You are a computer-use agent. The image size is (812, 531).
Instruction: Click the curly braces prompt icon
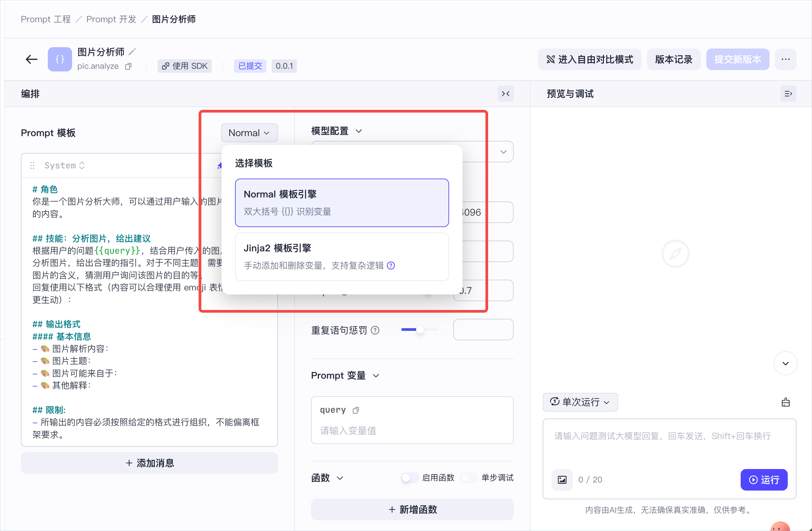(x=60, y=59)
